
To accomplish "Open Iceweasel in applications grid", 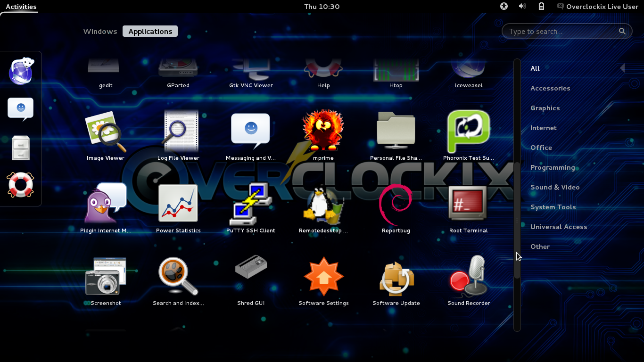I will tap(469, 74).
